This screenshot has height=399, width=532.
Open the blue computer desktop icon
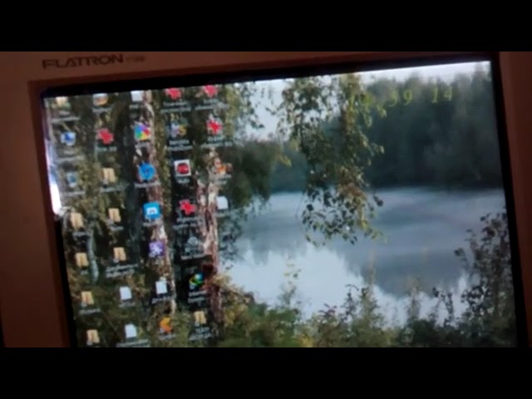pyautogui.click(x=68, y=138)
